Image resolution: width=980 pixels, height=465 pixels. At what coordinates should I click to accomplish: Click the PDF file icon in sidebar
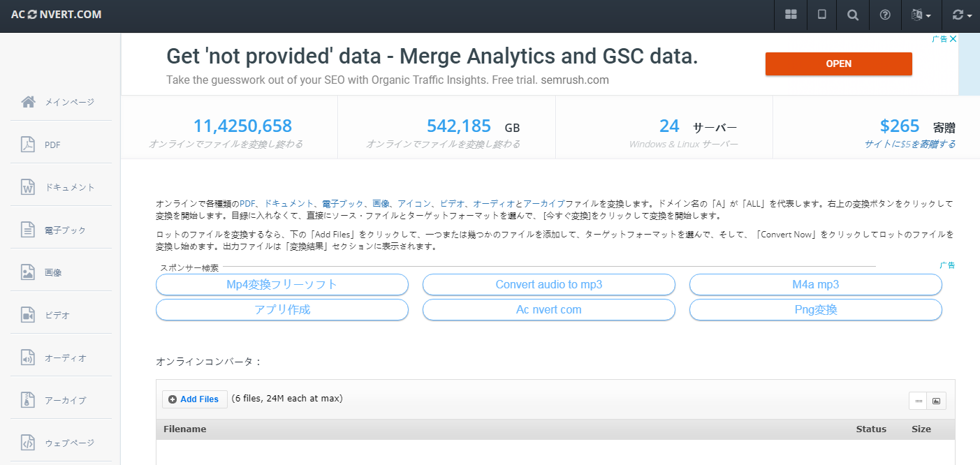pyautogui.click(x=28, y=145)
